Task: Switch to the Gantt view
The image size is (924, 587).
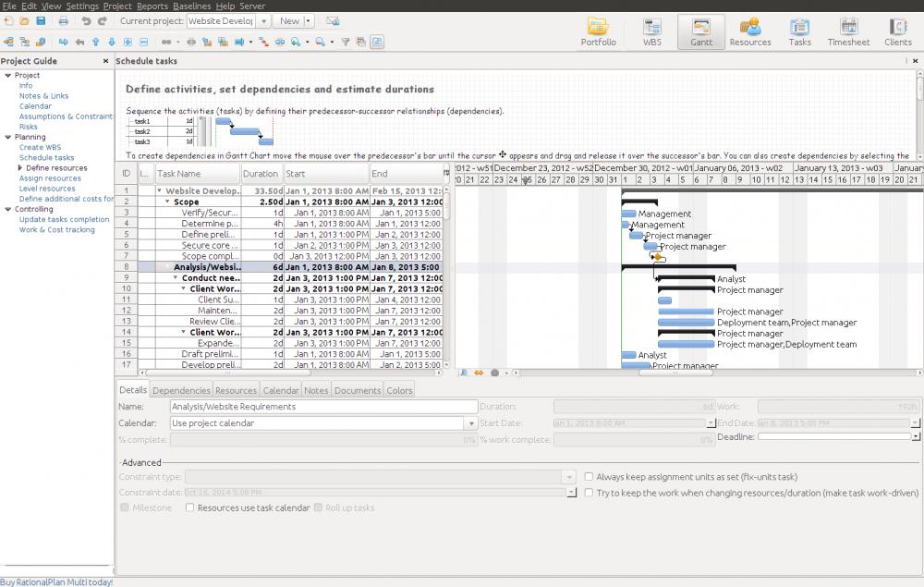Action: coord(701,31)
